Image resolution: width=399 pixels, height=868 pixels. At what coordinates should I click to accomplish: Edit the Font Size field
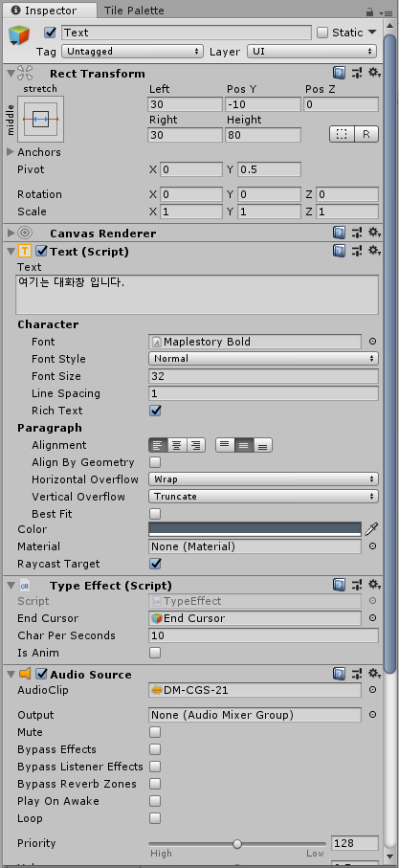[x=263, y=376]
